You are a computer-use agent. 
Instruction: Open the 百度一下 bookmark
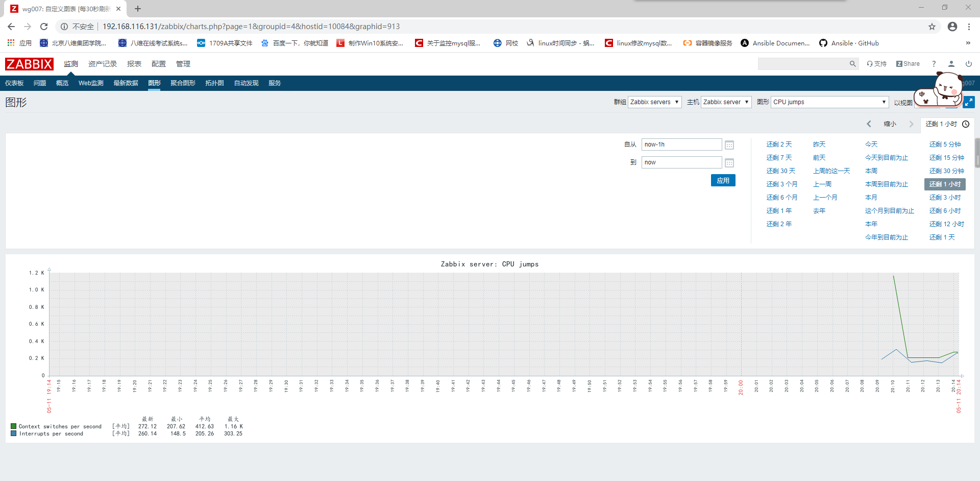295,43
